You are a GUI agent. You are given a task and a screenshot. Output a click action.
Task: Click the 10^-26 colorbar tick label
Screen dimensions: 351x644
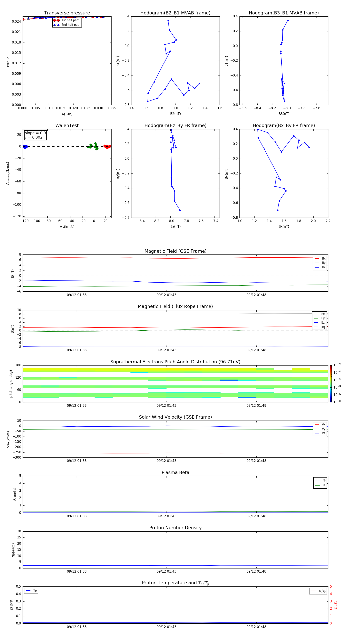tap(337, 365)
